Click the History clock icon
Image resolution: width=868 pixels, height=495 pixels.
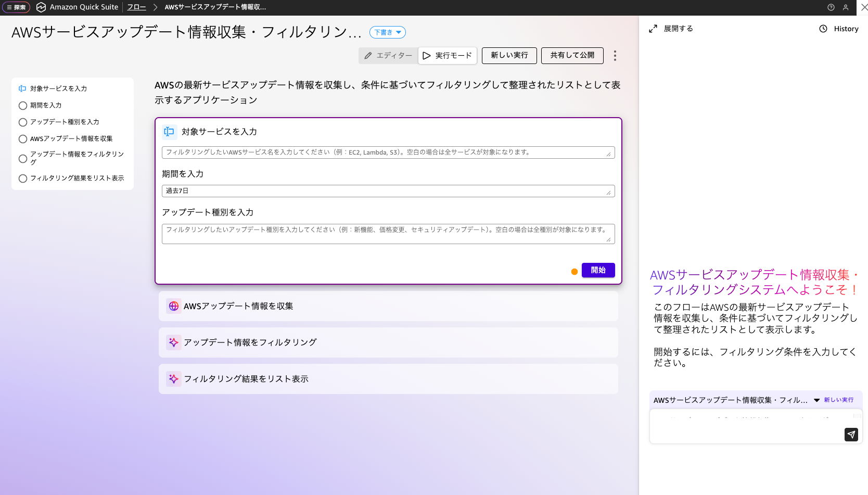click(823, 29)
